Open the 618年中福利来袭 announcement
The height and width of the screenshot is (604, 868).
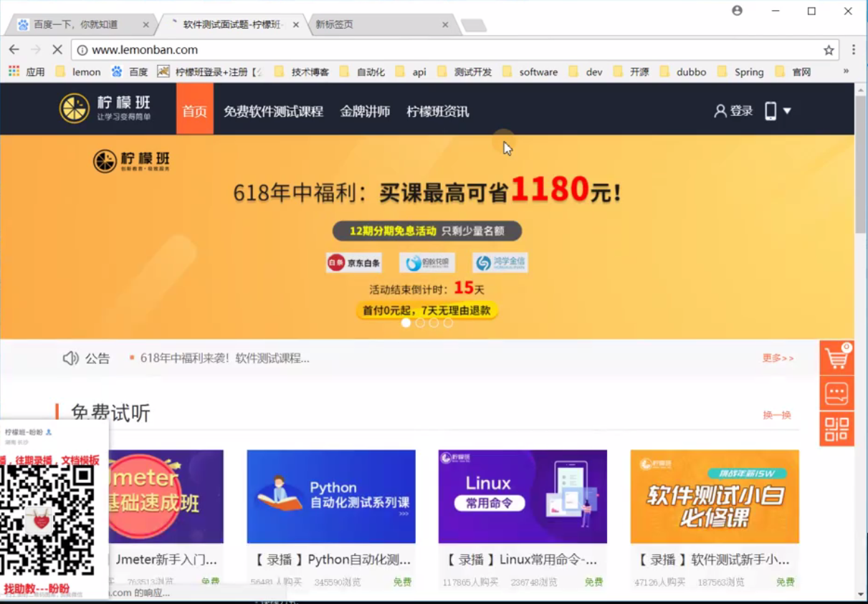point(224,358)
